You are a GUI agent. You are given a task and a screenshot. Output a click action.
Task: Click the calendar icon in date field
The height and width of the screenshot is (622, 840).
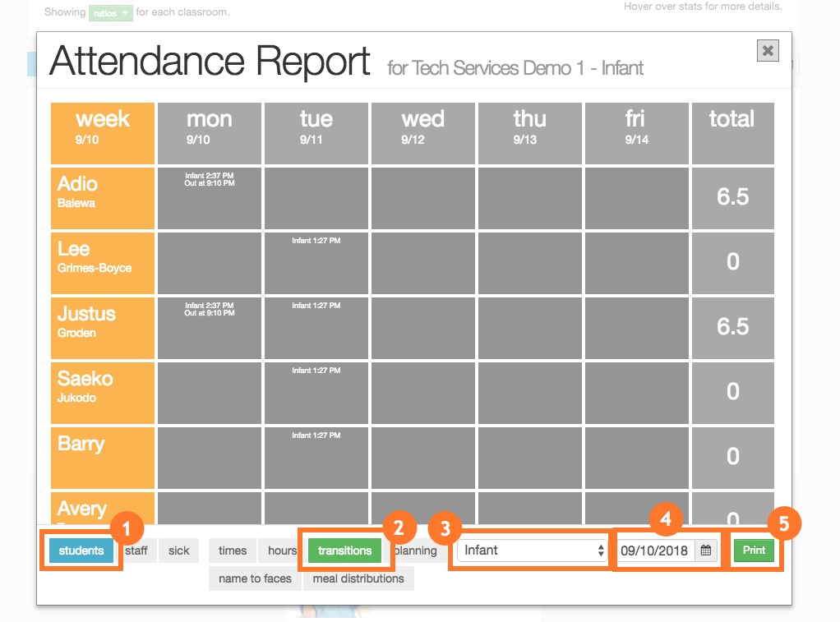pos(705,551)
